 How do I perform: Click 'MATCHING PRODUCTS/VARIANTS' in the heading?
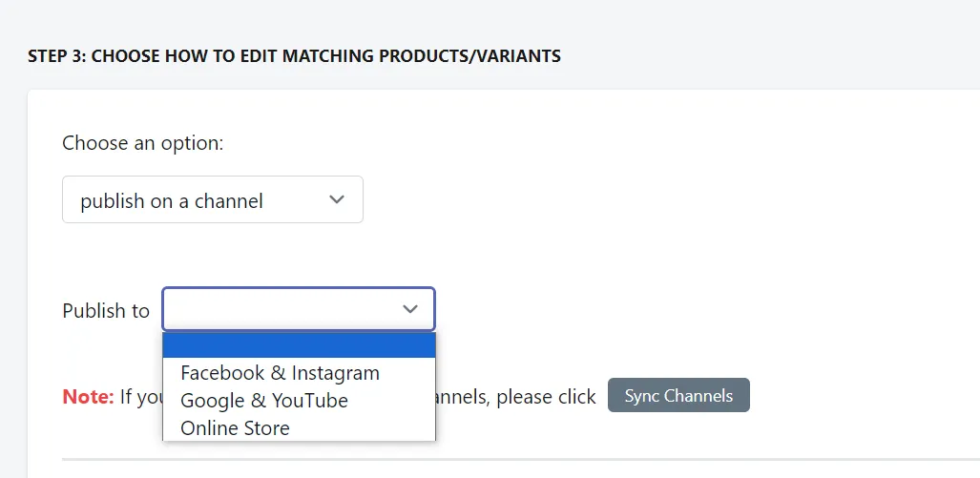(x=422, y=56)
